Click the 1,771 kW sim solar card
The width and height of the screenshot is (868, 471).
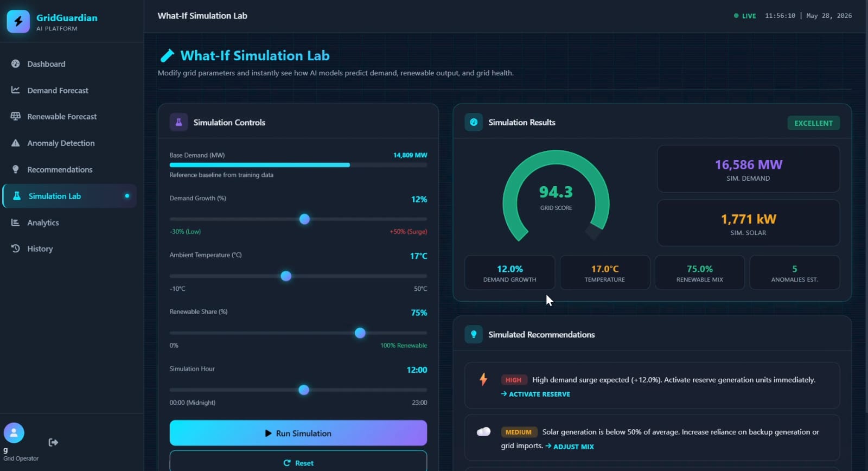[x=748, y=223]
